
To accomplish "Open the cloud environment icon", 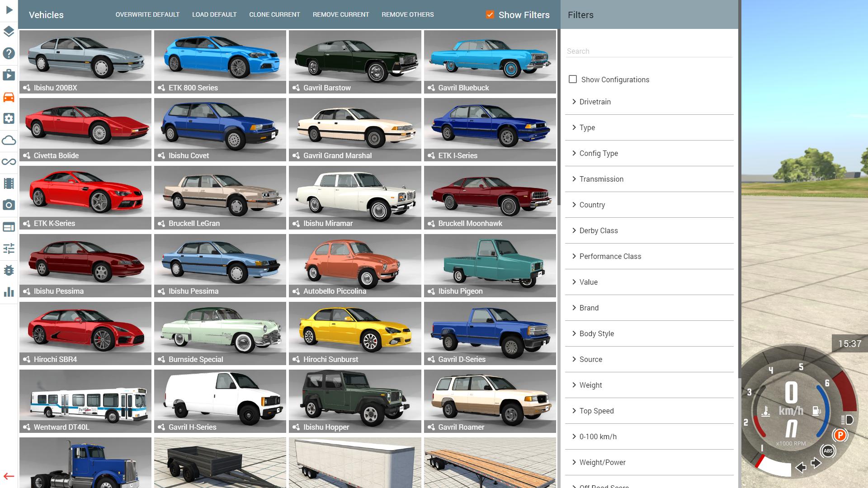I will click(9, 140).
